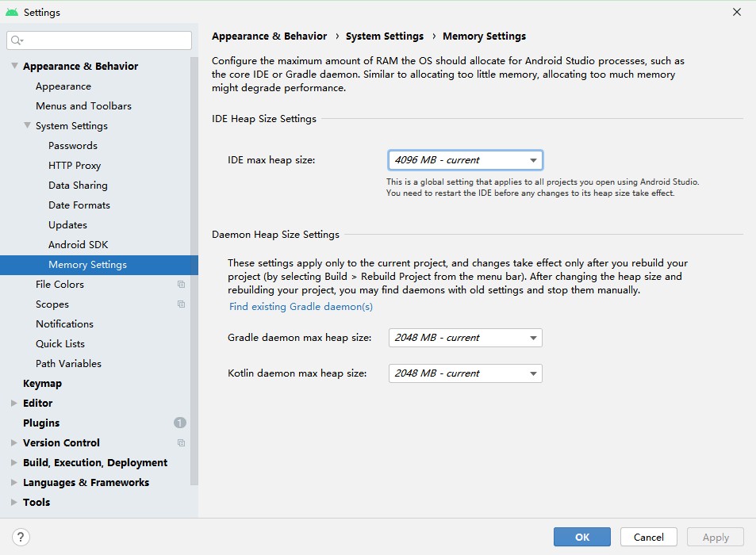The height and width of the screenshot is (555, 756).
Task: Go to HTTP Proxy settings
Action: click(x=75, y=165)
